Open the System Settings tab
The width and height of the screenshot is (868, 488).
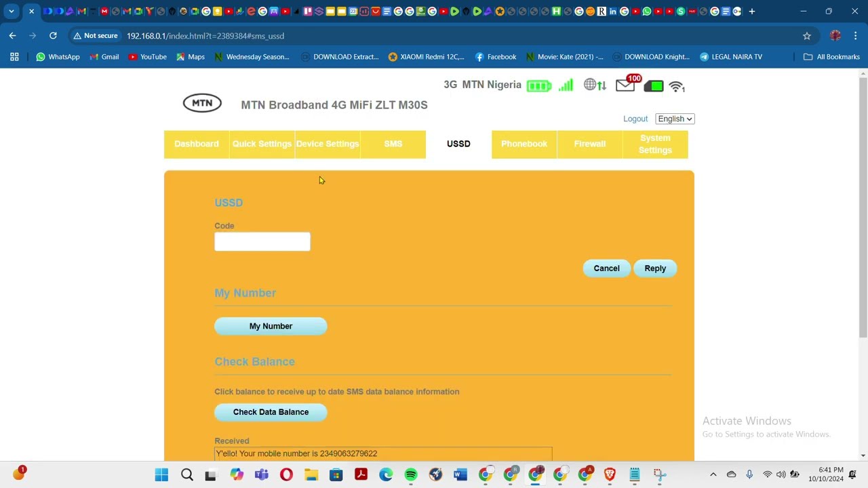tap(655, 144)
